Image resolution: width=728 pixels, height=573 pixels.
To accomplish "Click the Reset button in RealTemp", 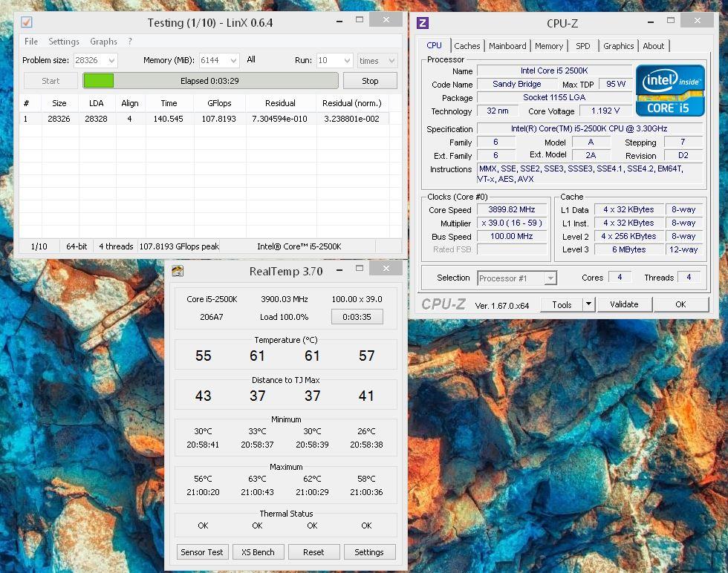I will [x=313, y=552].
